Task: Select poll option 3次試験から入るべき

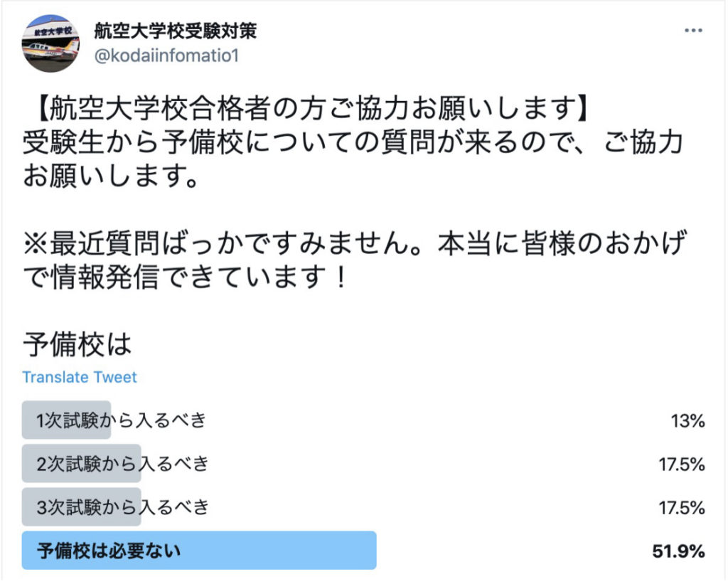Action: [x=121, y=507]
